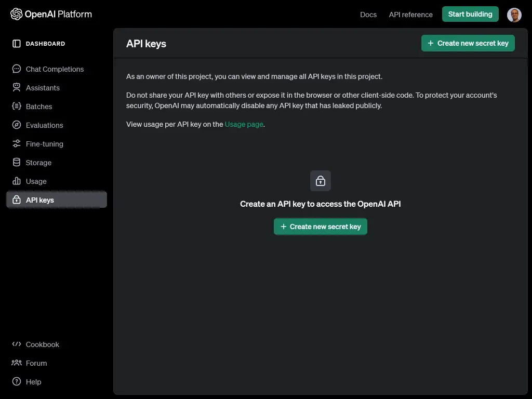Open Chat Completions in the sidebar
Image resolution: width=532 pixels, height=399 pixels.
[x=56, y=69]
